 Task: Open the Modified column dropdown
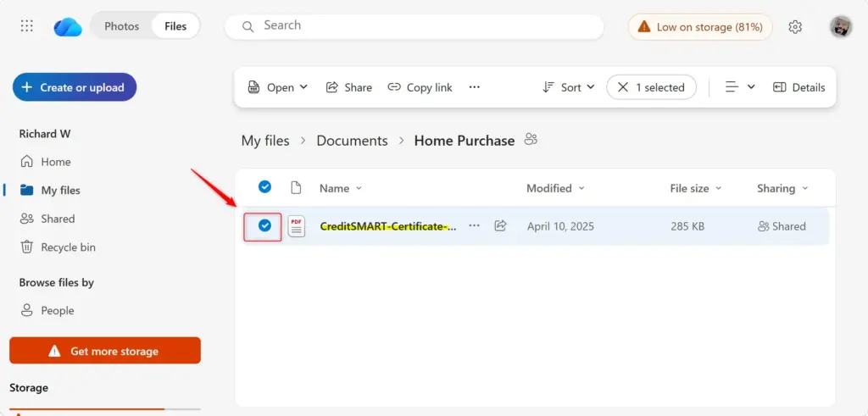(555, 188)
